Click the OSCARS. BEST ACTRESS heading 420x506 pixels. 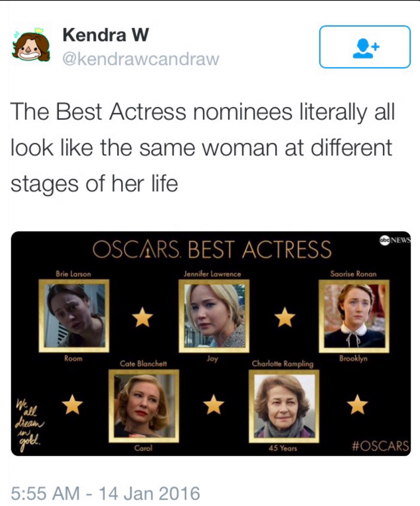tap(212, 250)
